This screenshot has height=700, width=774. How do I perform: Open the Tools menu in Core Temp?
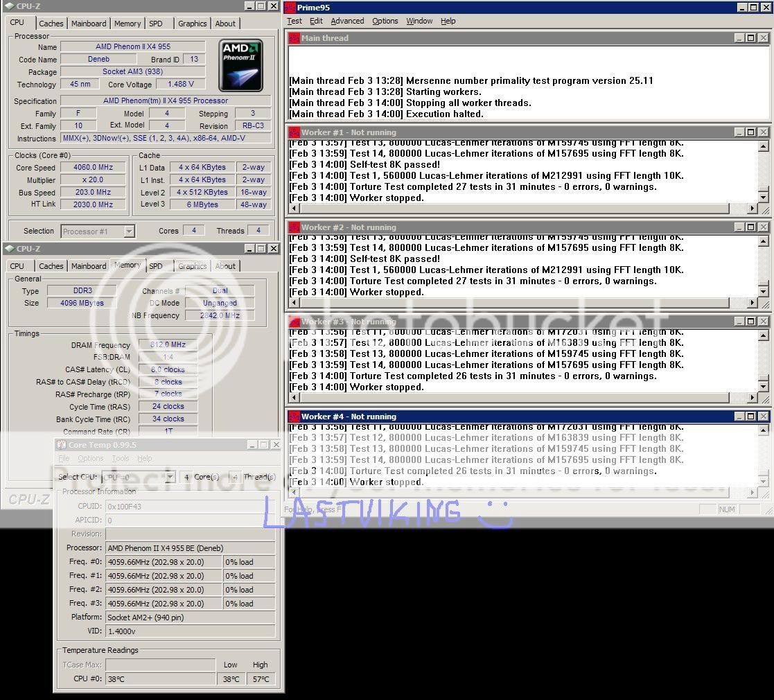point(121,459)
